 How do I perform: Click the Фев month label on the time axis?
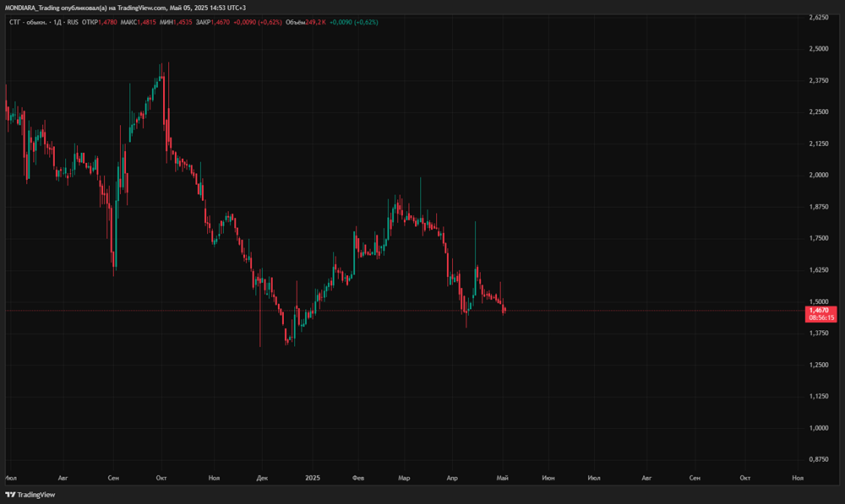point(357,478)
